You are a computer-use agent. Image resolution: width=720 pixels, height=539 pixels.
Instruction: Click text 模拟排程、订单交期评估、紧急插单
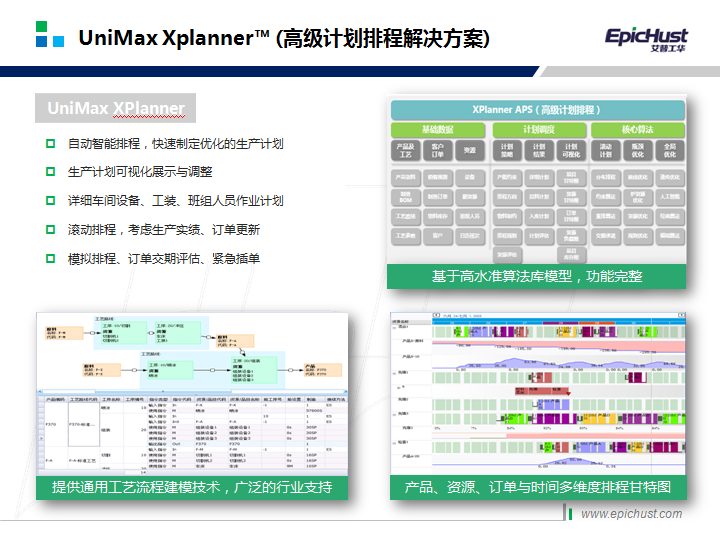(x=164, y=258)
